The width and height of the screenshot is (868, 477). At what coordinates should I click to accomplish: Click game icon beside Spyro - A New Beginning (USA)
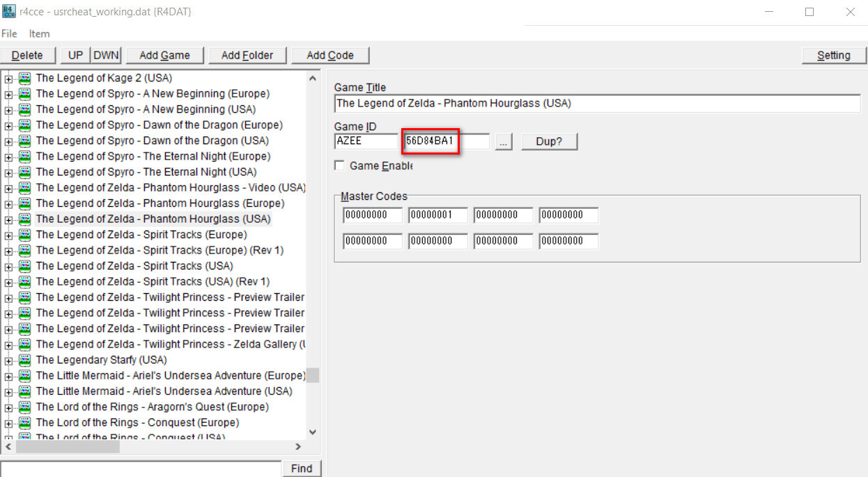tap(24, 109)
